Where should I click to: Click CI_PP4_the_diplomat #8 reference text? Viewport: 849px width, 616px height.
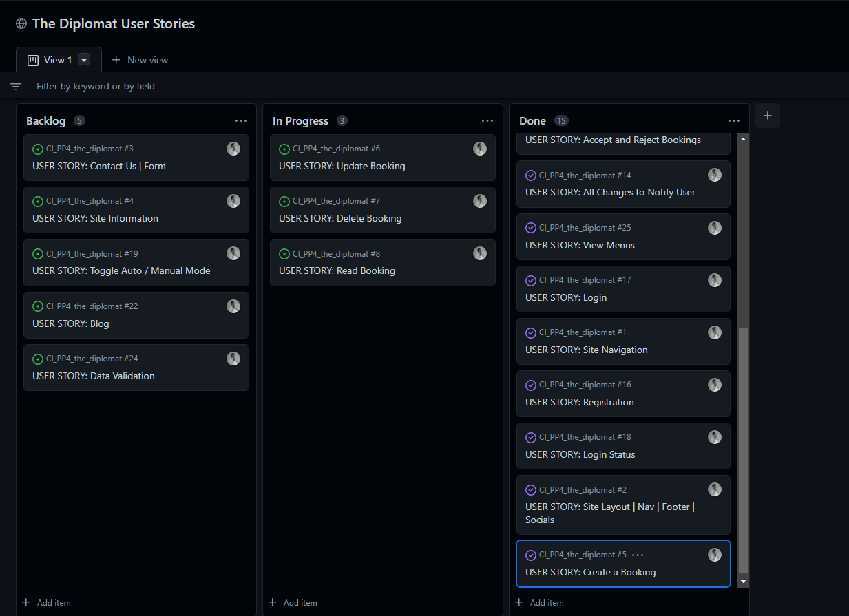coord(336,253)
